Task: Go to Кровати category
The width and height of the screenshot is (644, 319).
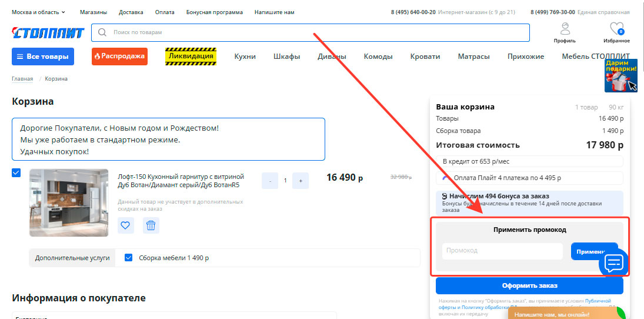Action: [x=425, y=57]
